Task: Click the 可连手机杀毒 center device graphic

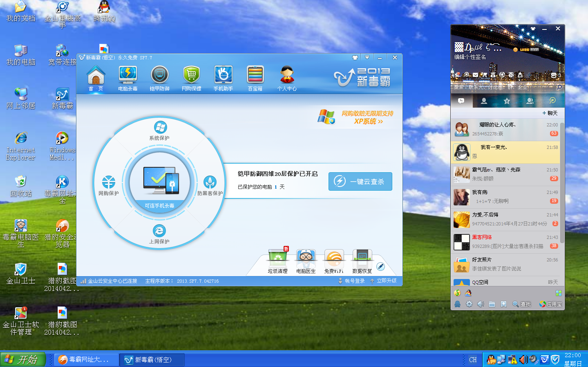Action: [160, 182]
